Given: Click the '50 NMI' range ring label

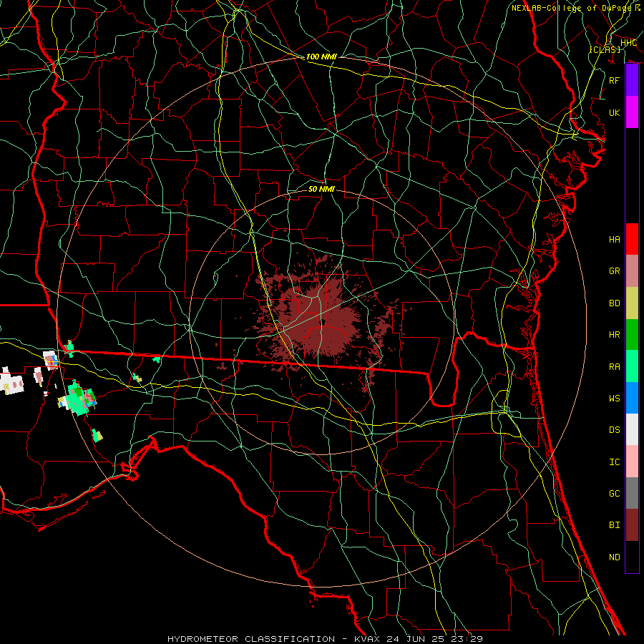Looking at the screenshot, I should 321,189.
